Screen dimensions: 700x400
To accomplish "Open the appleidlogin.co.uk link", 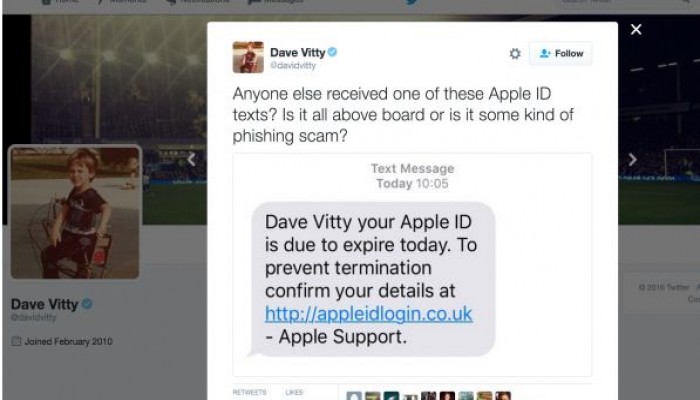I will pos(368,314).
